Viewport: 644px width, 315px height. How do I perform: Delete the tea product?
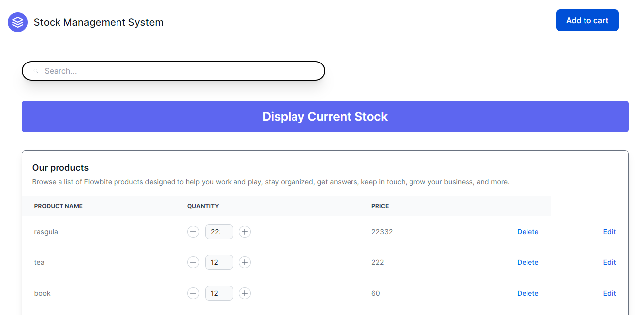pos(527,262)
